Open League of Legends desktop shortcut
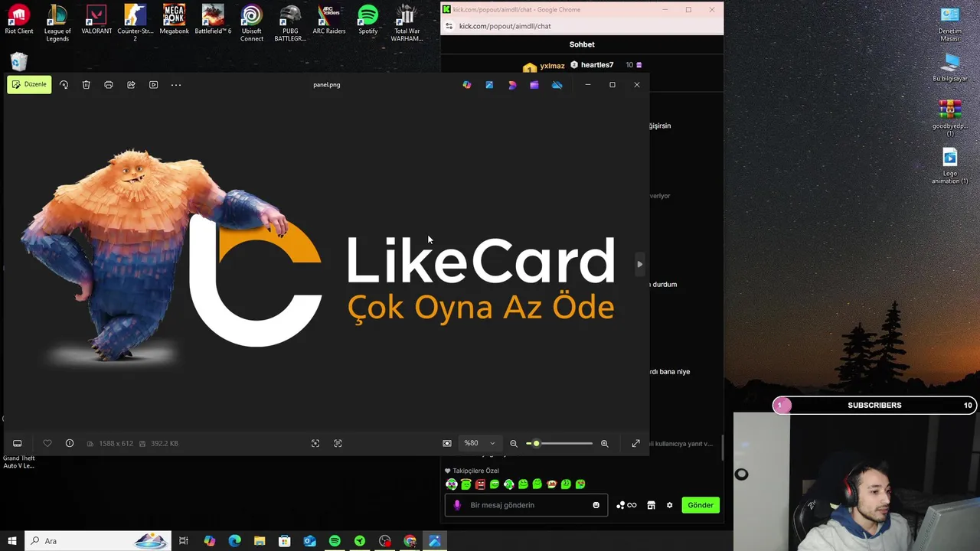 pyautogui.click(x=57, y=23)
